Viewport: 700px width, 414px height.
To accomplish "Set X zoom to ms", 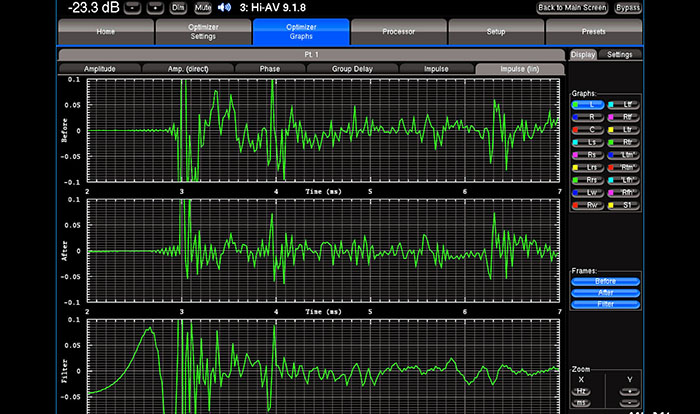I will click(x=581, y=403).
